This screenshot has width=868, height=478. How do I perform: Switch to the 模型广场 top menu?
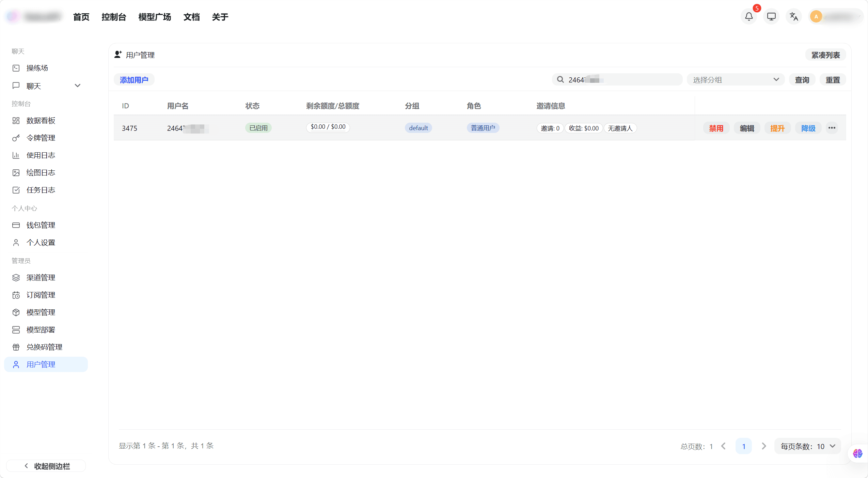point(155,17)
